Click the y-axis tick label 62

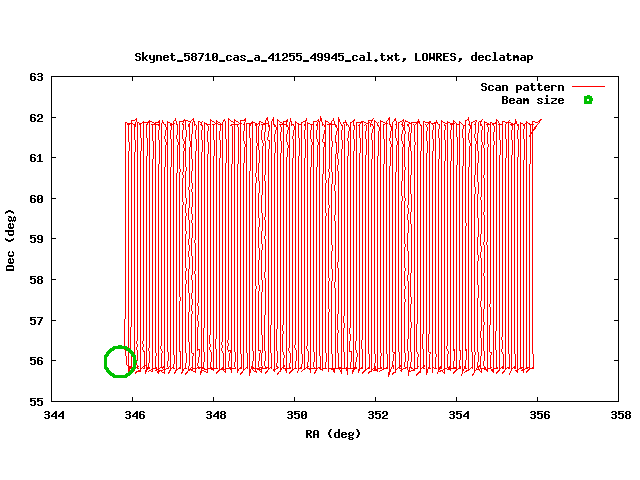[36, 118]
